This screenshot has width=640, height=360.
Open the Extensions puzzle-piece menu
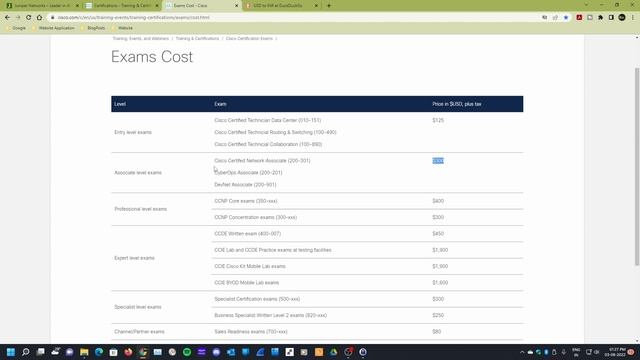[600, 18]
